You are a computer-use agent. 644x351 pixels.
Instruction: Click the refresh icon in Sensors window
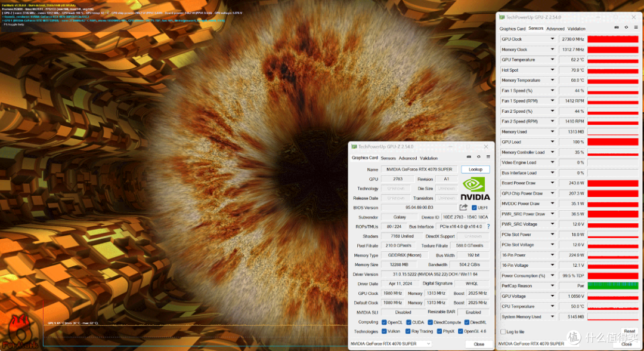click(626, 27)
